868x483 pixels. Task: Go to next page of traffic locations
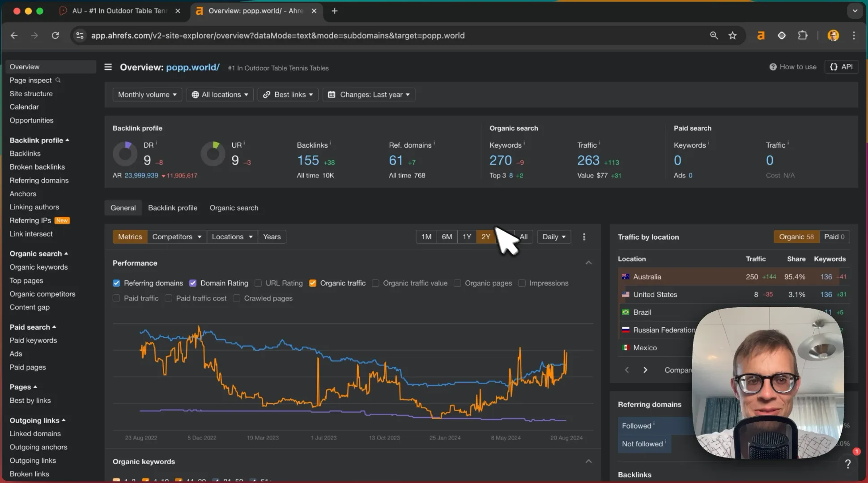tap(645, 370)
